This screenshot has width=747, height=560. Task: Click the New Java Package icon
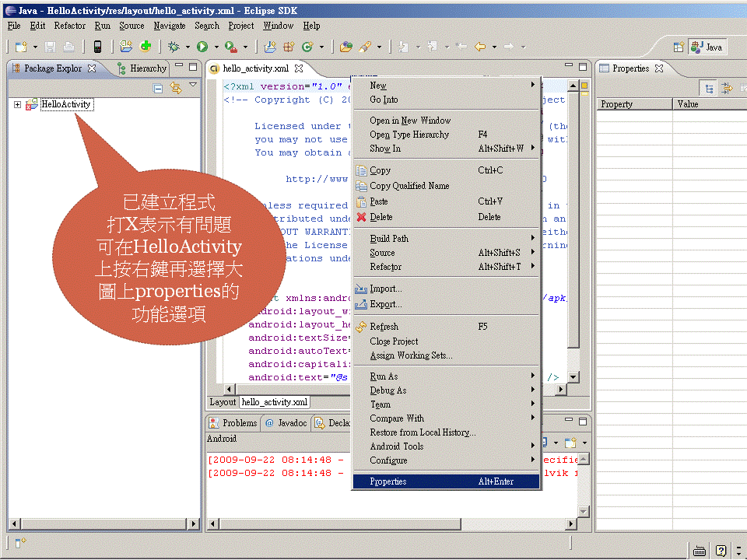289,47
